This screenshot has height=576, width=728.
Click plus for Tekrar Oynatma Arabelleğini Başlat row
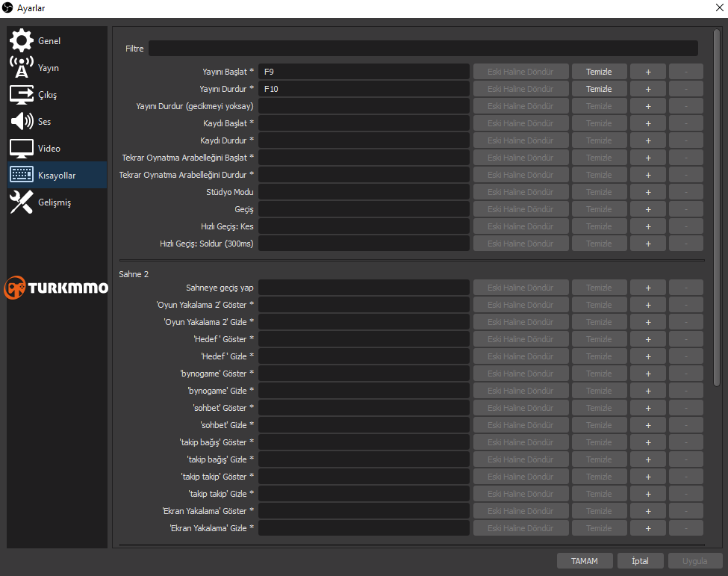click(648, 158)
